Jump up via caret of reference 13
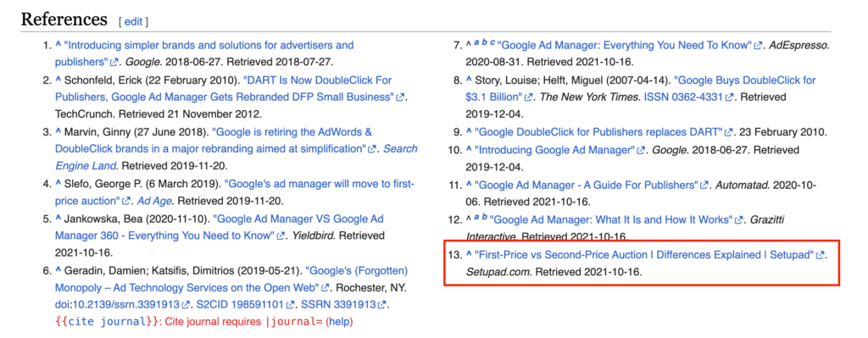868x338 pixels. pyautogui.click(x=469, y=255)
